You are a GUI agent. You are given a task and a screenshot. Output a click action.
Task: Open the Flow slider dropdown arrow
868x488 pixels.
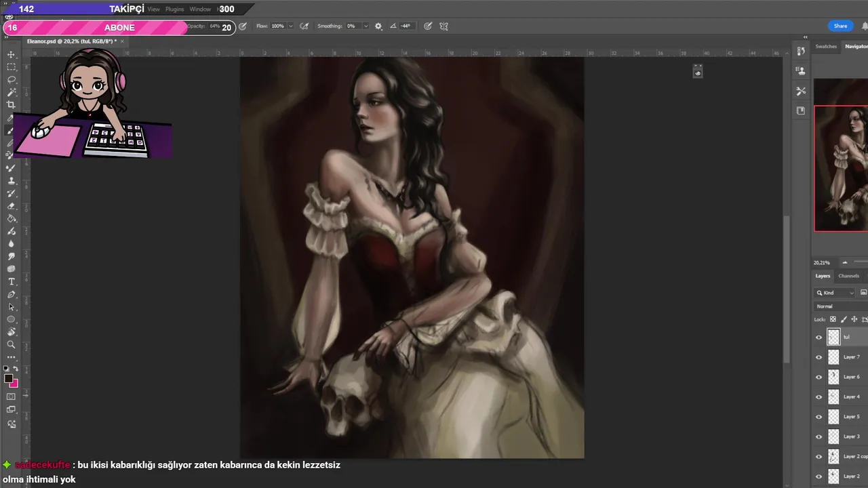[x=291, y=26]
